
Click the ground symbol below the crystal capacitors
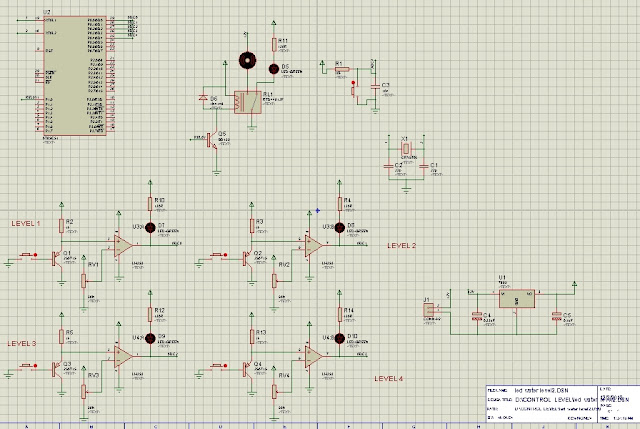pos(406,190)
